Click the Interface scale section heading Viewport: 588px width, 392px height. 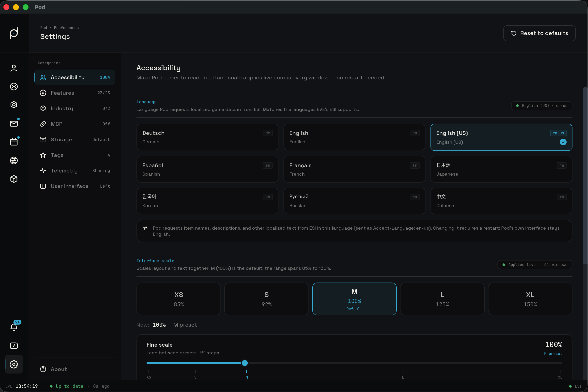(155, 261)
